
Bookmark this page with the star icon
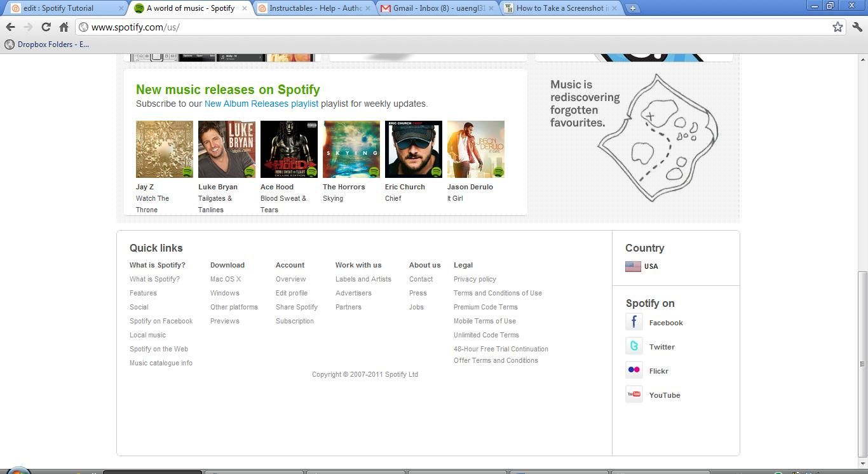pyautogui.click(x=837, y=27)
